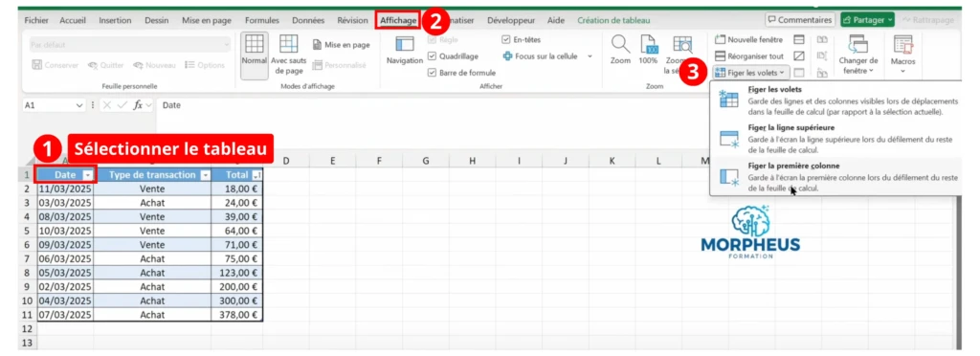Click the Conserver sheet view button
This screenshot has height=356, width=980.
pos(55,65)
